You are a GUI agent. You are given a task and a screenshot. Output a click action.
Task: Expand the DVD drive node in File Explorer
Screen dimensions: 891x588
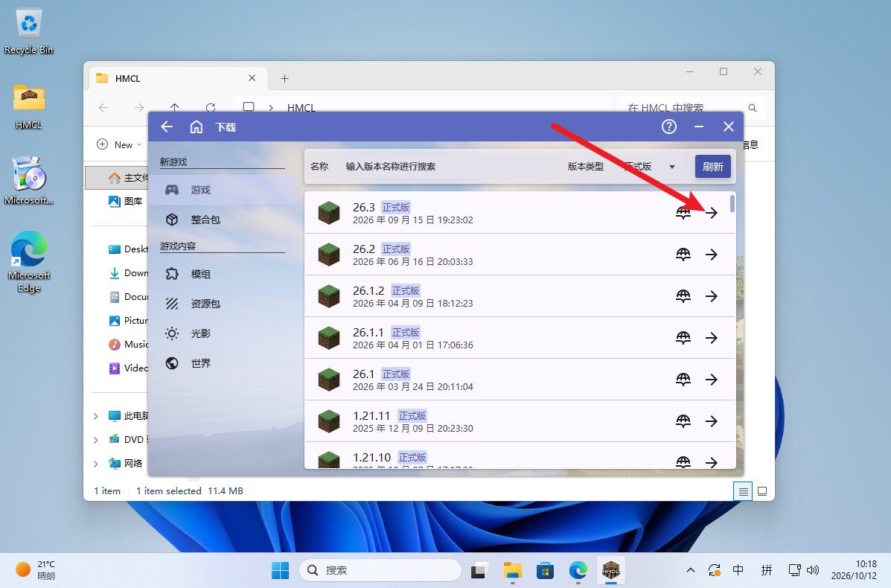pyautogui.click(x=95, y=440)
